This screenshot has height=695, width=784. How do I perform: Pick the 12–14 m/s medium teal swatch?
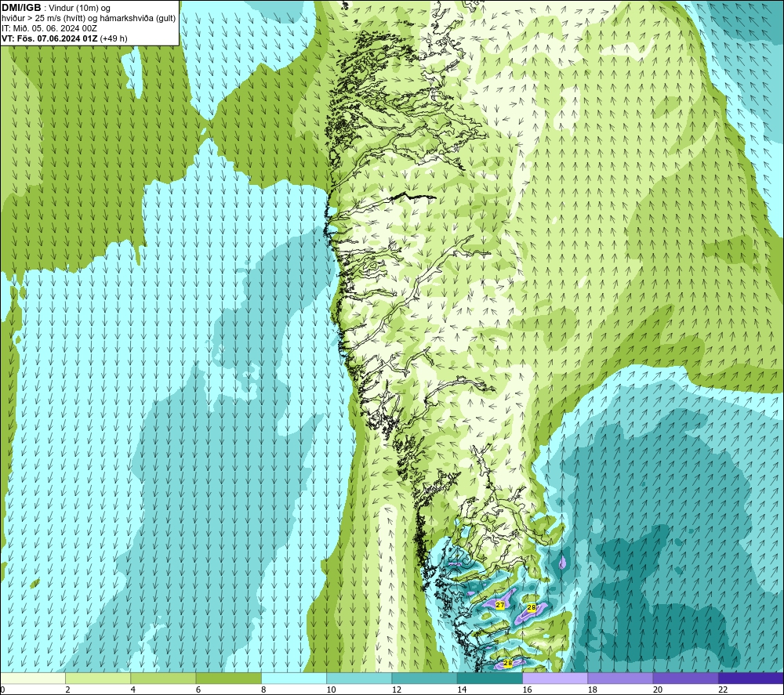point(424,679)
